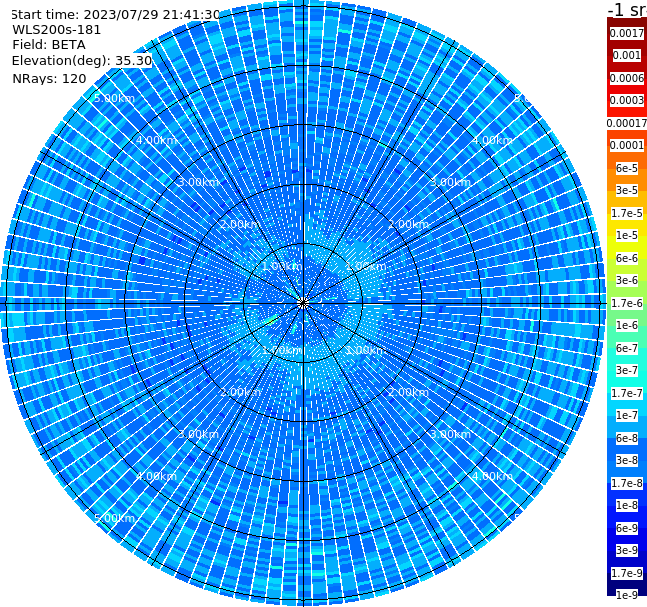The width and height of the screenshot is (647, 607).
Task: Click the 1.7e-5 colorbar label
Action: tap(627, 213)
